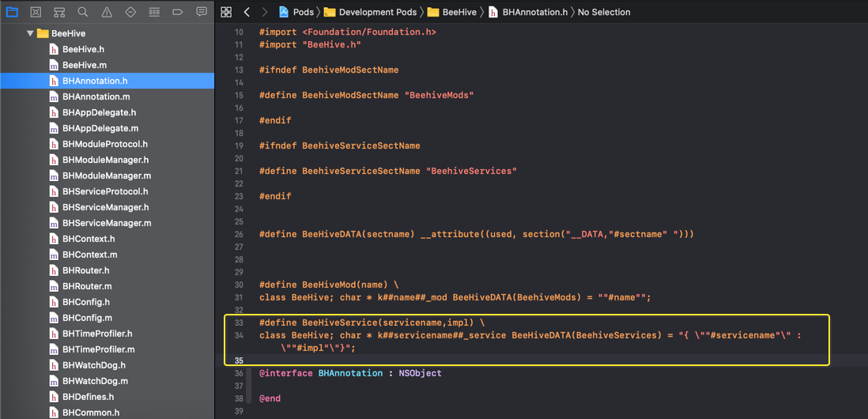Select BHAppDelegate.h in navigator

pos(108,112)
